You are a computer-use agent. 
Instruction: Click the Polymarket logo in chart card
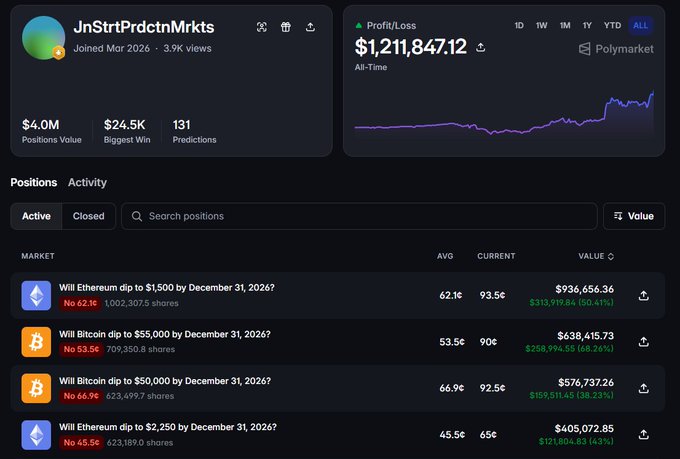pos(616,49)
